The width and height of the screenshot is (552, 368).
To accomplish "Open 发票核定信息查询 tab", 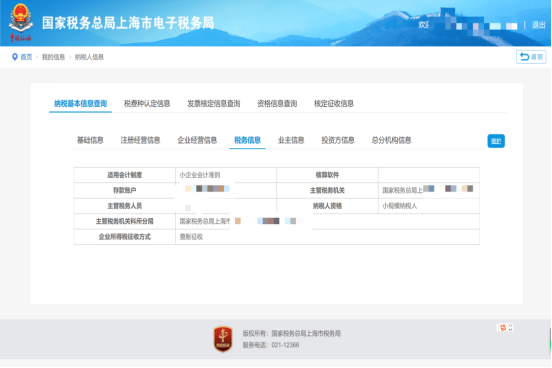I will tap(213, 104).
